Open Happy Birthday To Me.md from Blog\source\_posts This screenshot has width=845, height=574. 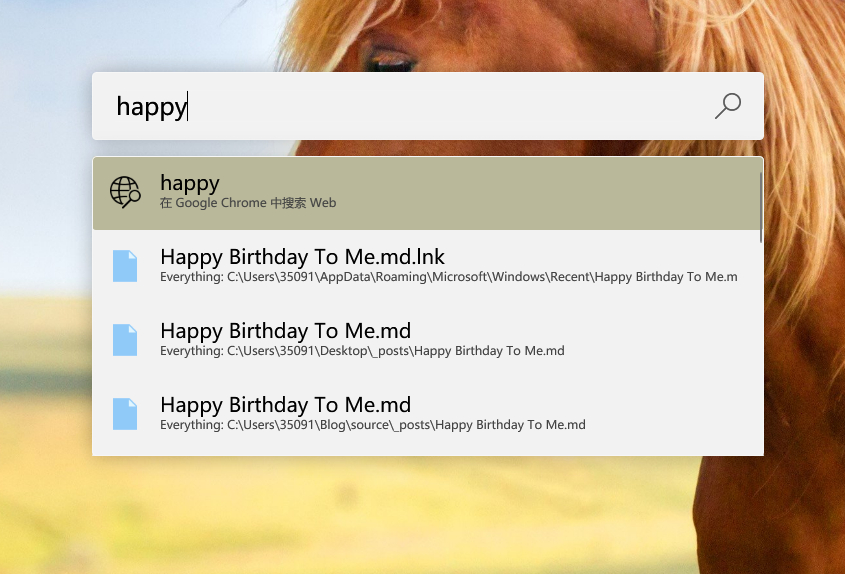pos(285,405)
